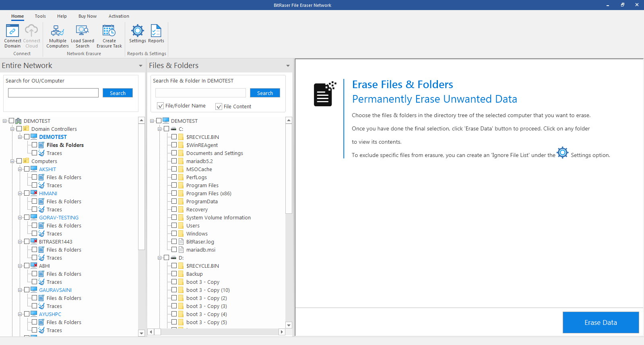The width and height of the screenshot is (644, 345).
Task: Collapse the Domain Controllers node
Action: [12, 129]
